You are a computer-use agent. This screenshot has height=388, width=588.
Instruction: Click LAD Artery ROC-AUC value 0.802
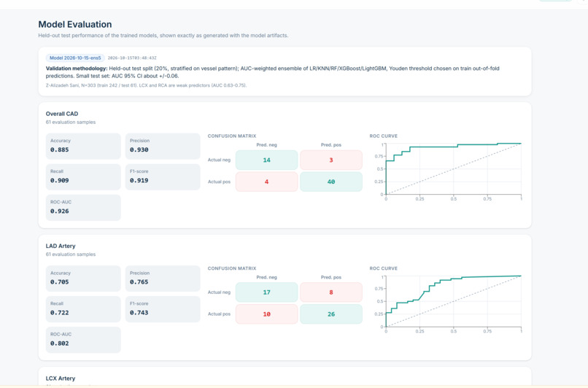[60, 344]
